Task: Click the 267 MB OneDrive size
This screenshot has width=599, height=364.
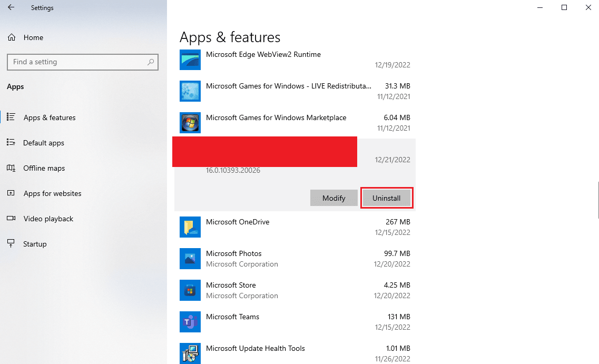Action: [x=398, y=222]
